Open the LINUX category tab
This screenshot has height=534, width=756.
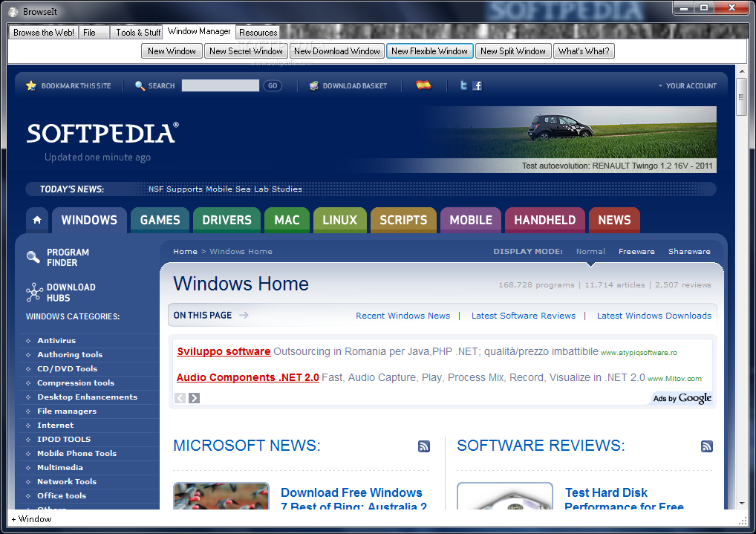click(340, 220)
